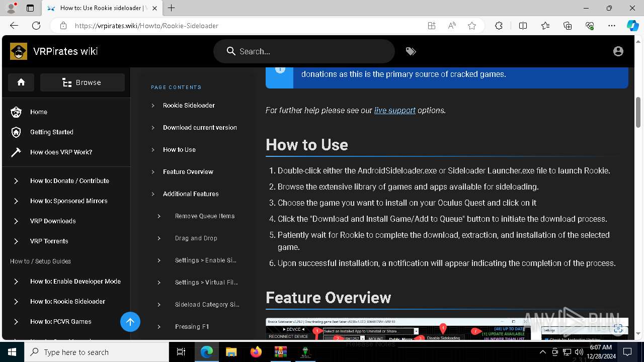644x362 pixels.
Task: Click the Windows Start button
Action: point(12,352)
